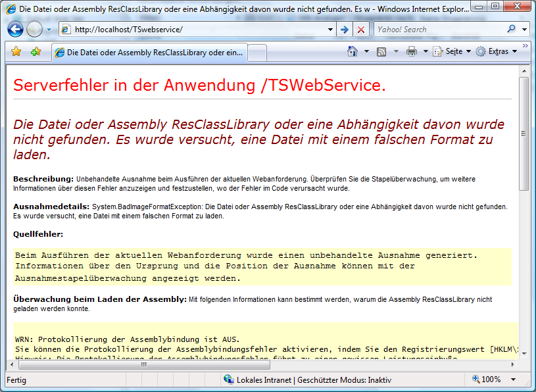Click the Yahoo search magnifier icon
Image resolution: width=536 pixels, height=392 pixels.
[511, 30]
